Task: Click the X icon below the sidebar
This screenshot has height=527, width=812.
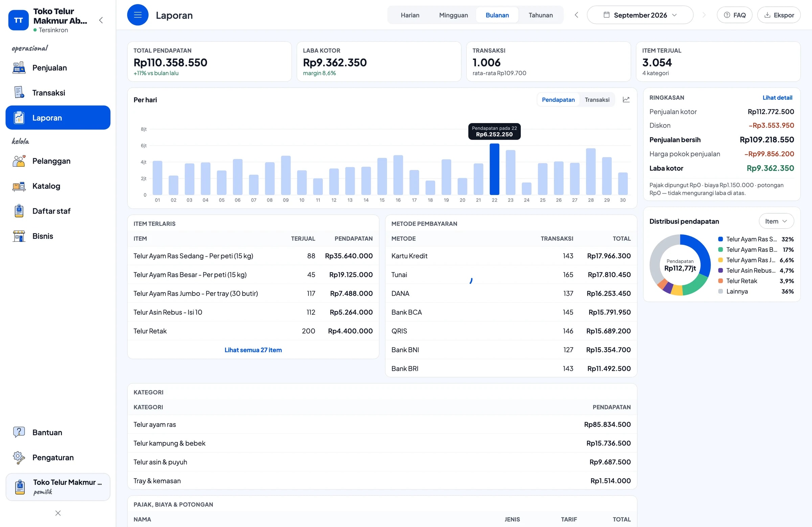Action: tap(58, 513)
